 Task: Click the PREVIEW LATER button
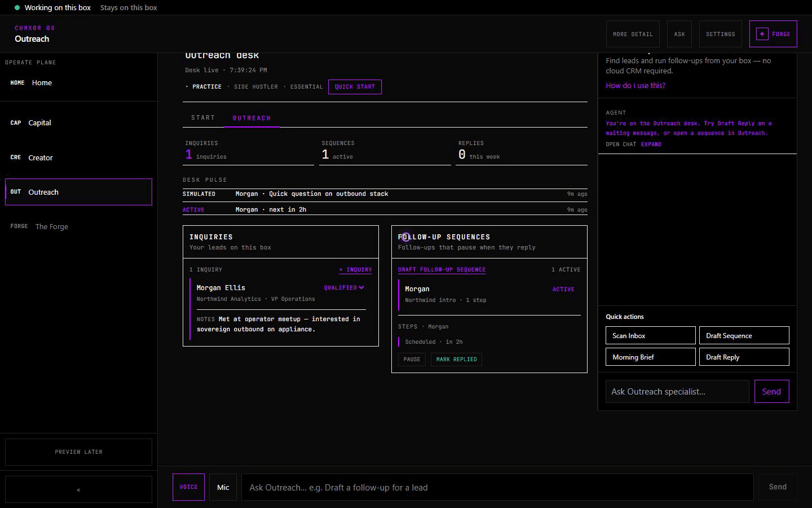coord(78,452)
